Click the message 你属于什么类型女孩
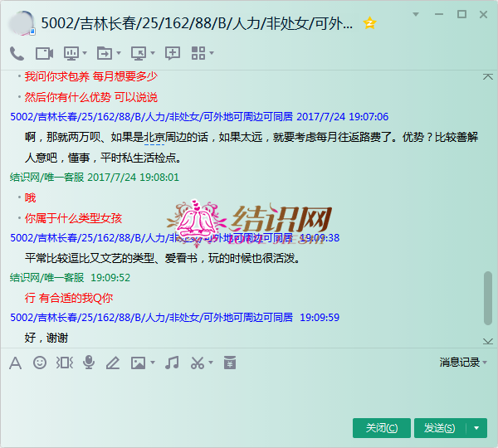Image resolution: width=498 pixels, height=448 pixels. (x=73, y=218)
